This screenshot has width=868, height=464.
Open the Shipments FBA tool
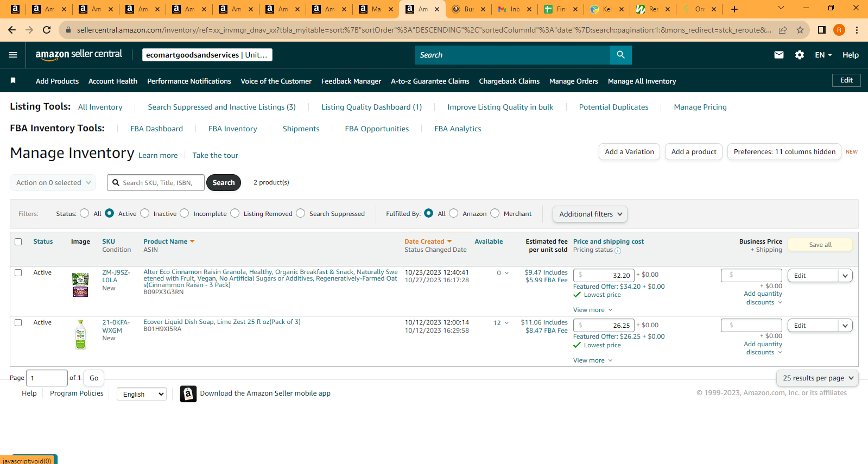[x=301, y=129]
